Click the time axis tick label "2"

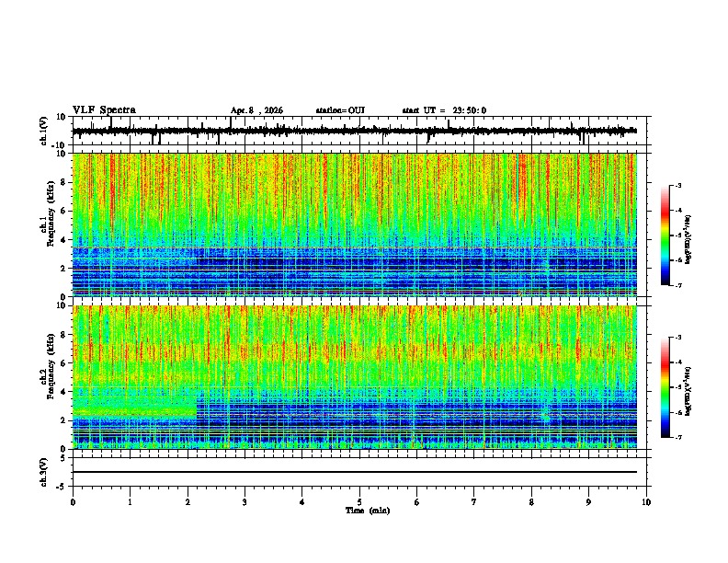click(x=188, y=502)
